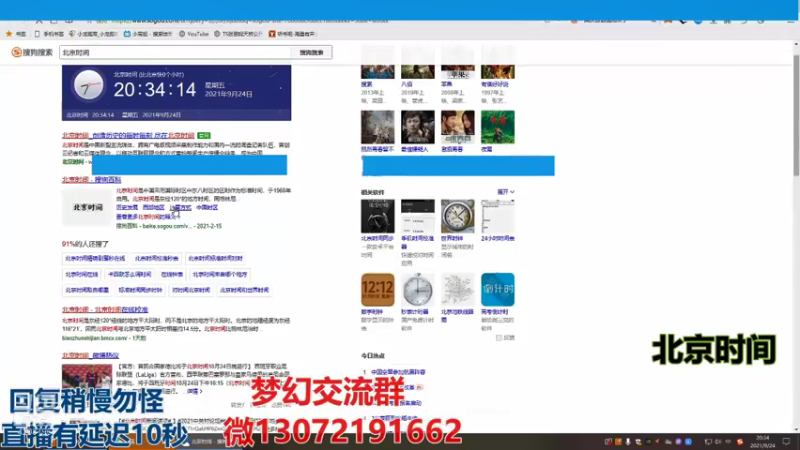Focus the search box containing 北京时间
This screenshot has height=450, width=800.
(175, 52)
